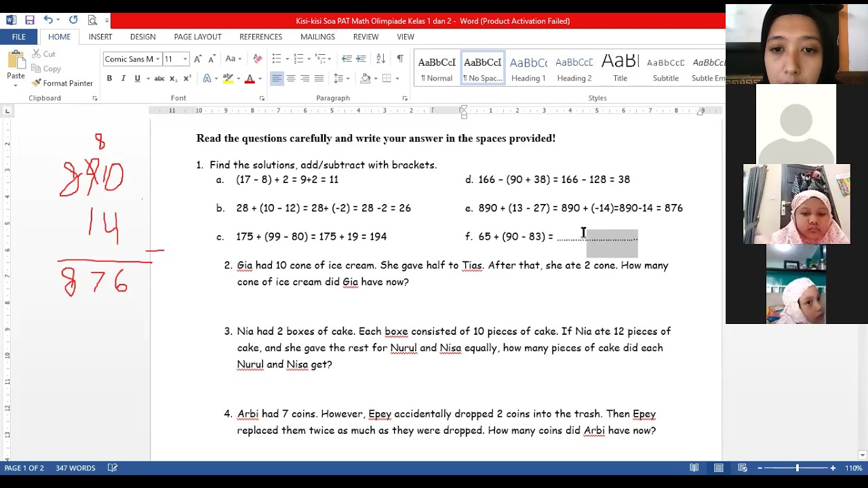
Task: Click the Save icon in Quick Access
Action: click(29, 20)
